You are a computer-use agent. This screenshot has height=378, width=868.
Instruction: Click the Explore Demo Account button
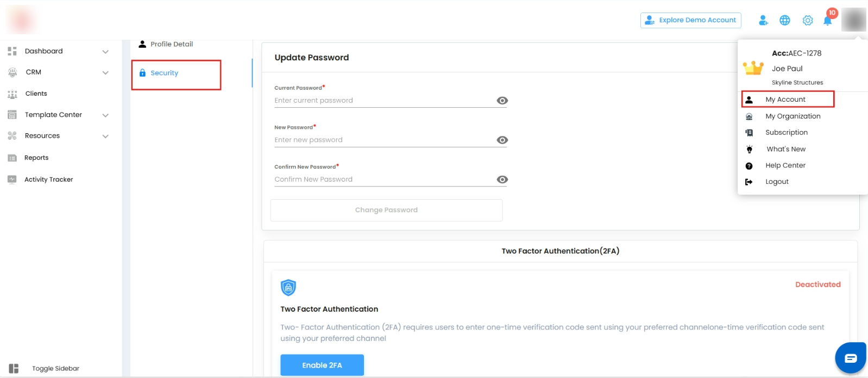[690, 20]
